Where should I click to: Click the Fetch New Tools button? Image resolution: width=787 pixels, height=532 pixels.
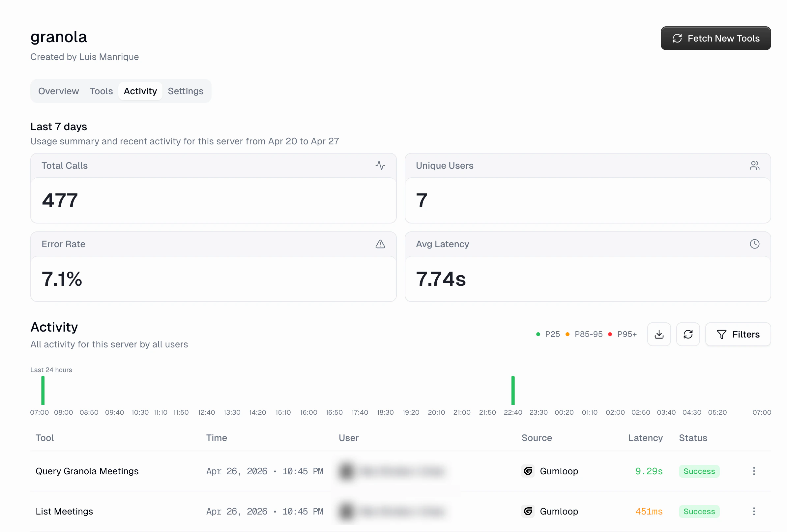click(x=715, y=38)
